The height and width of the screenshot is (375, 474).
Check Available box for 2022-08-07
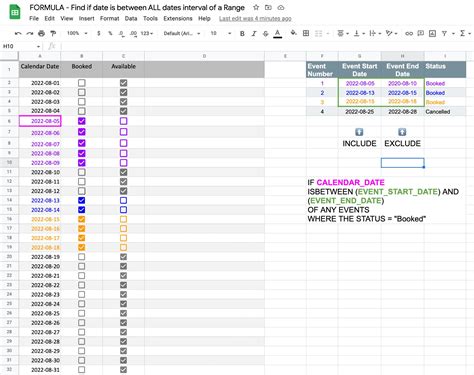click(x=123, y=143)
